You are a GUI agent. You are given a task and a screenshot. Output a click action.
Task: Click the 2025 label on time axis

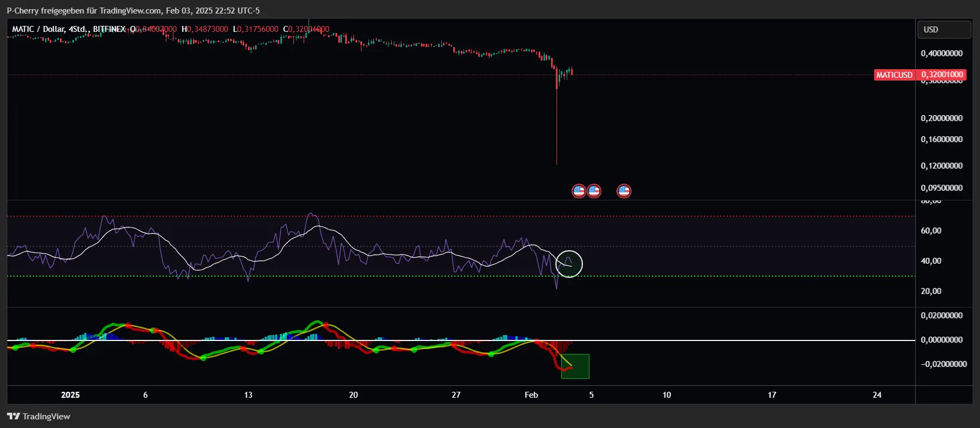pos(70,395)
